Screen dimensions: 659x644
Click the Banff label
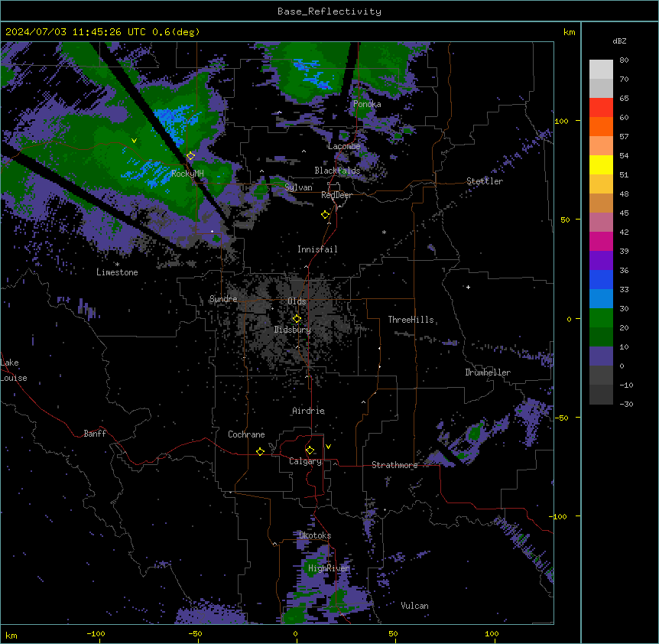[95, 434]
